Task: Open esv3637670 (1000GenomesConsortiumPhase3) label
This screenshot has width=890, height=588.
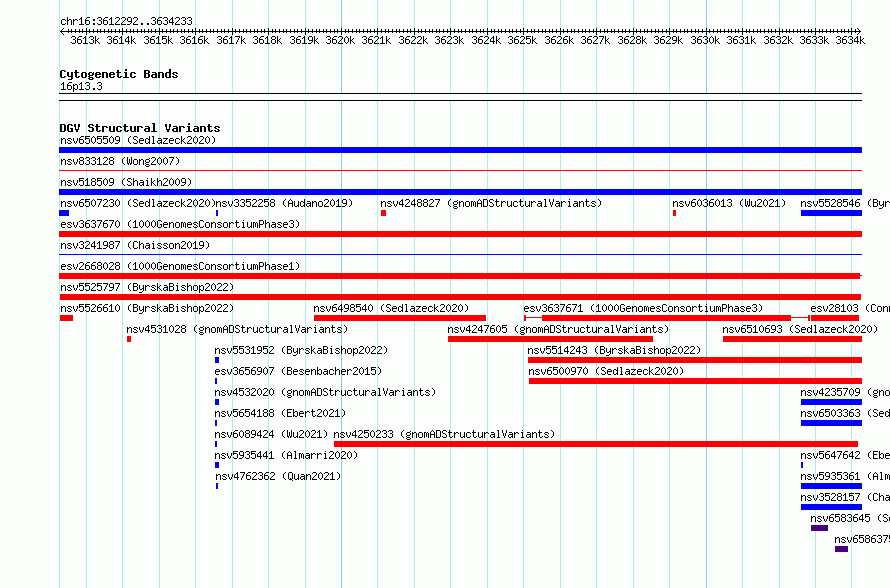Action: pyautogui.click(x=180, y=224)
